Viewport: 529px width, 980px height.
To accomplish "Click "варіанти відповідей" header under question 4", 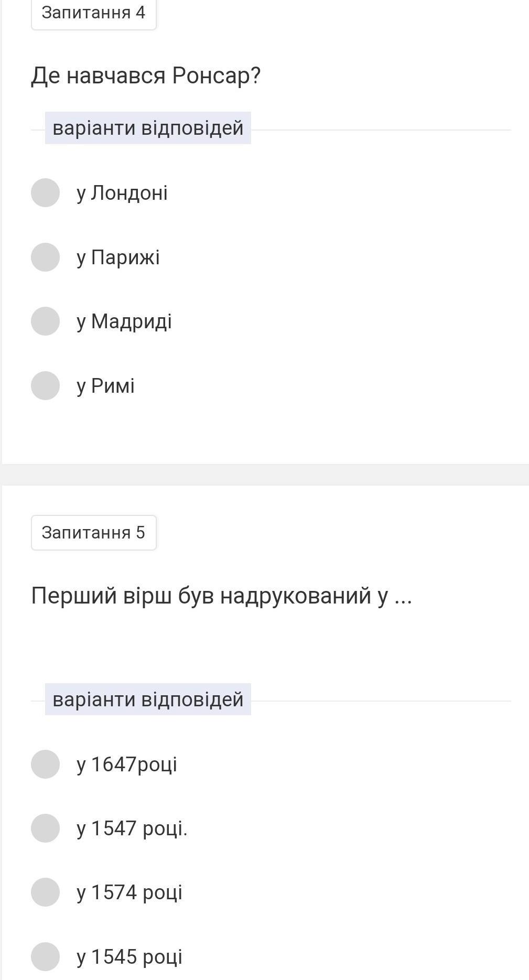I will (148, 128).
